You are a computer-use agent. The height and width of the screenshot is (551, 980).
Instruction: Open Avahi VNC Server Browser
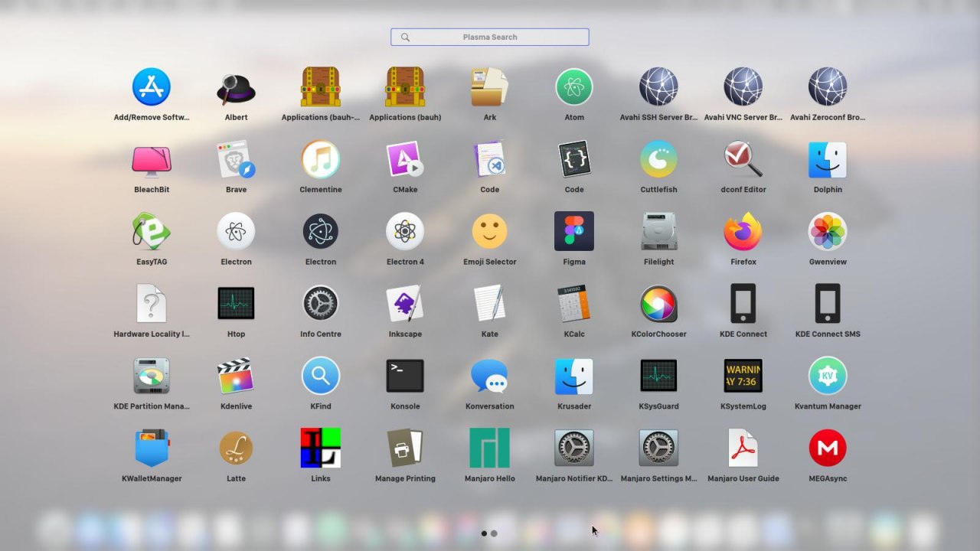(x=743, y=86)
